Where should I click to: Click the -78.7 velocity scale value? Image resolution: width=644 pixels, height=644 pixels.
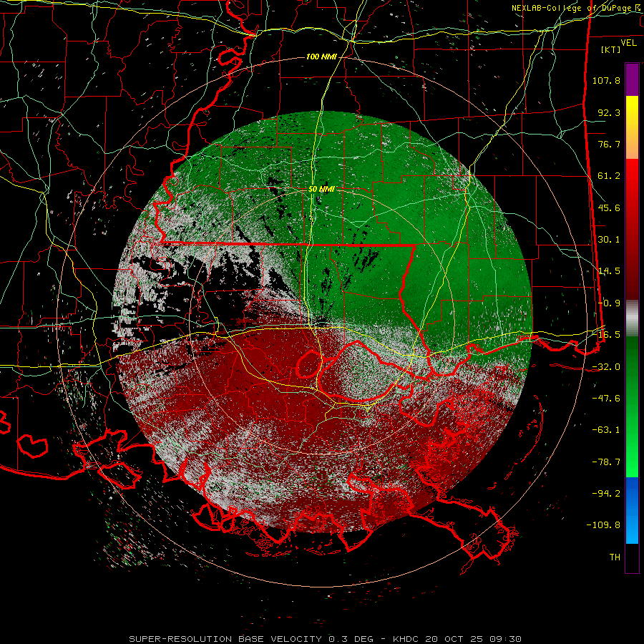606,462
